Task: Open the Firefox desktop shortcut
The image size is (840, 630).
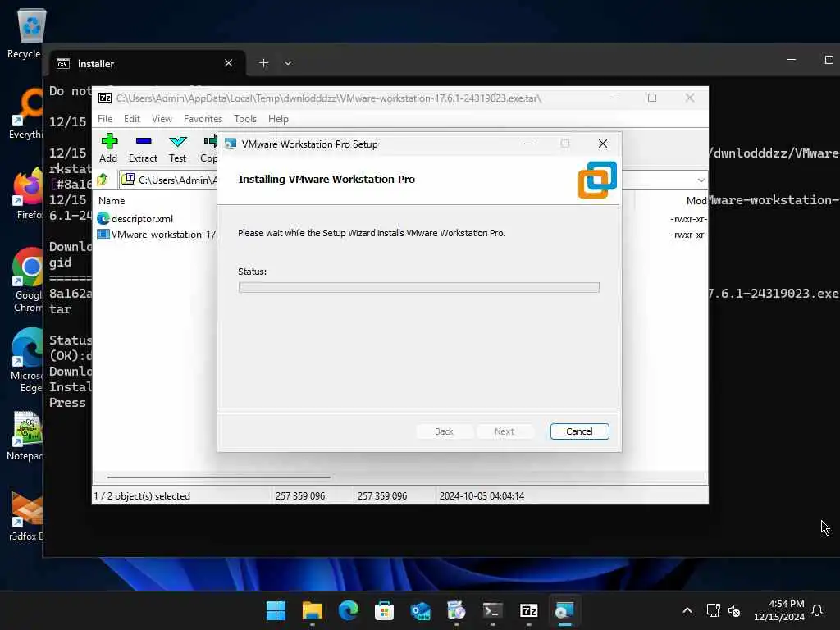Action: (x=28, y=194)
